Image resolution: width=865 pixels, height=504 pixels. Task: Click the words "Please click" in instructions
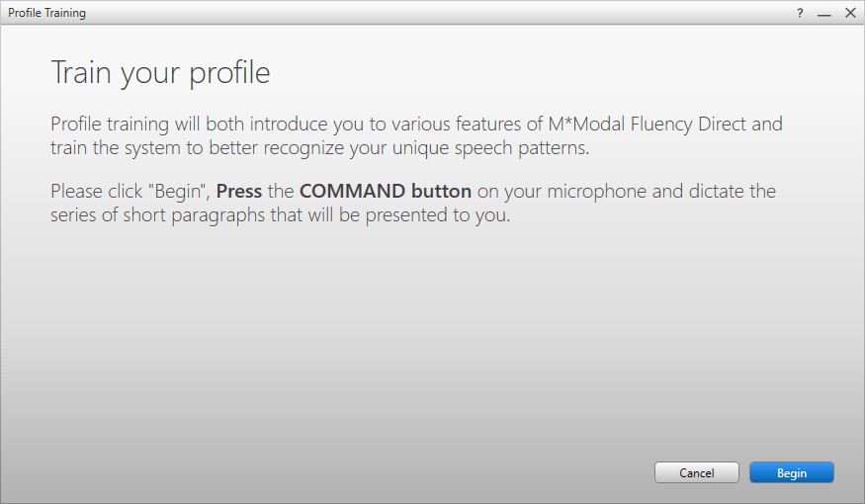click(x=96, y=191)
